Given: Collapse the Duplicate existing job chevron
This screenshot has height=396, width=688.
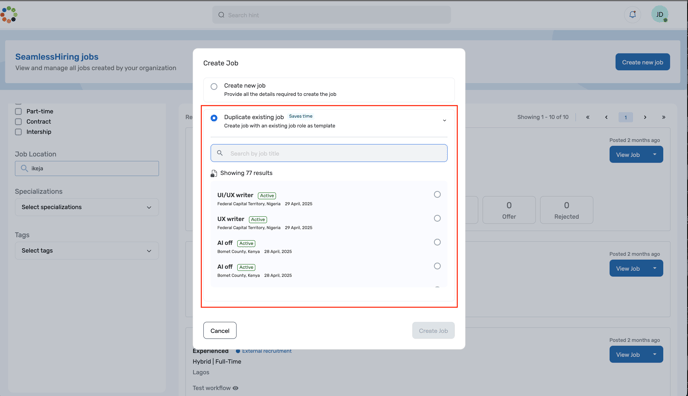Looking at the screenshot, I should pos(444,121).
